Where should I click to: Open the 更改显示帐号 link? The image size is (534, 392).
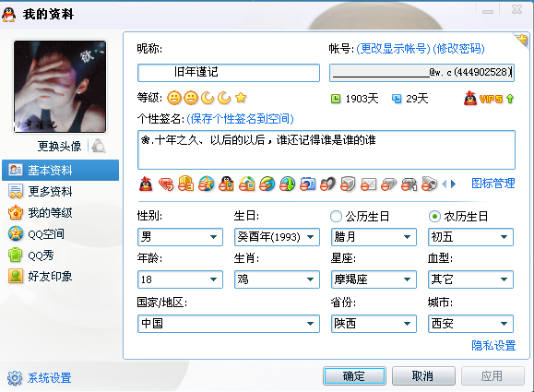pos(393,49)
